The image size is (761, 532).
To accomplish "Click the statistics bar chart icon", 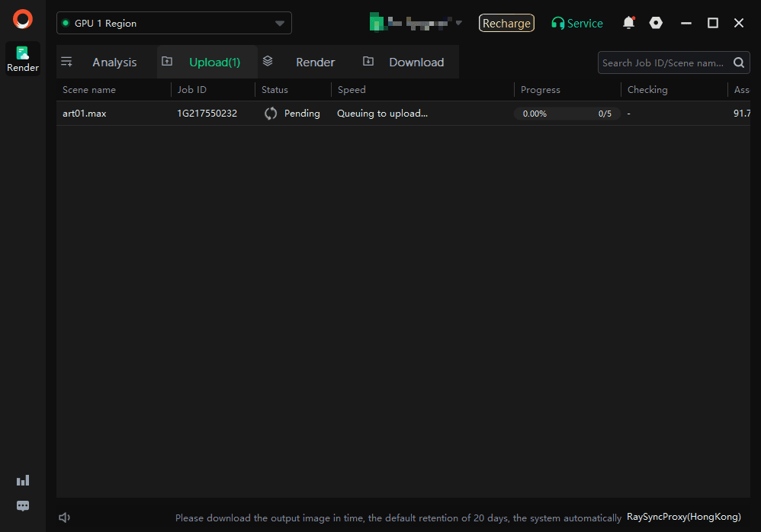I will pos(23,480).
